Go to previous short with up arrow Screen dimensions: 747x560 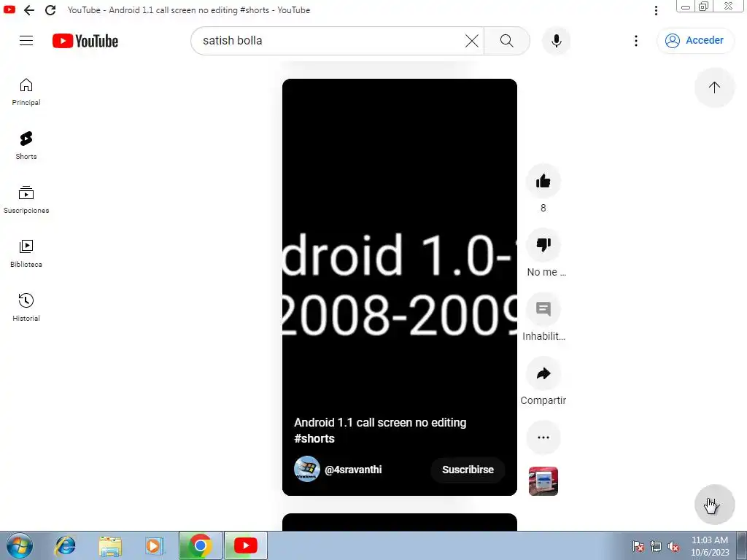(714, 87)
